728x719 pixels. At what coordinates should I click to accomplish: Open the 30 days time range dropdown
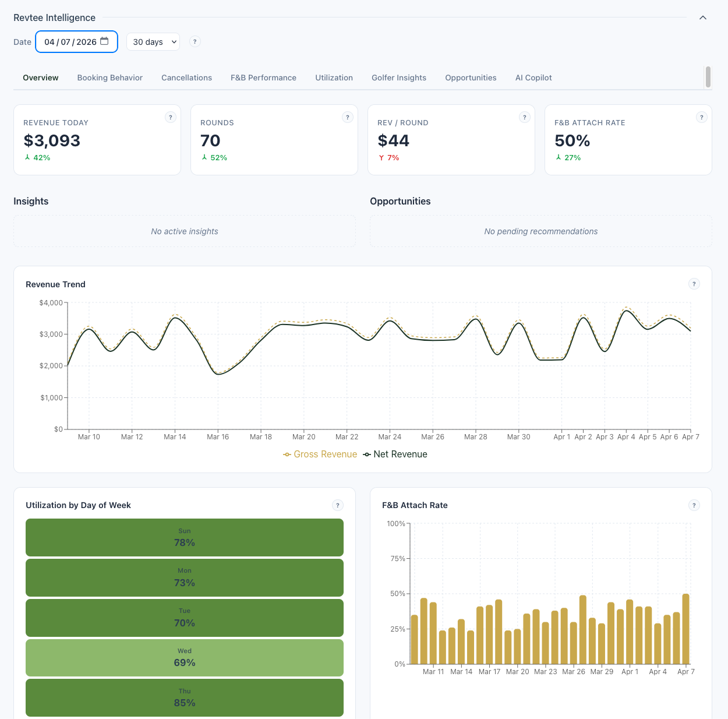click(153, 41)
